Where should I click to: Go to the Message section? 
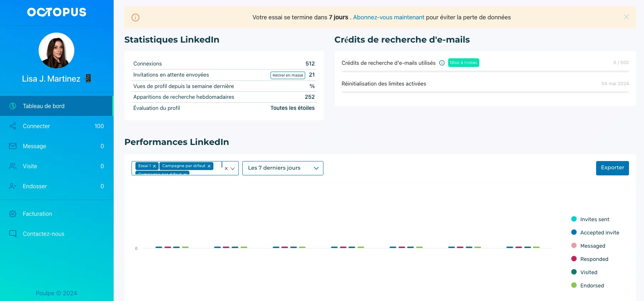56,146
